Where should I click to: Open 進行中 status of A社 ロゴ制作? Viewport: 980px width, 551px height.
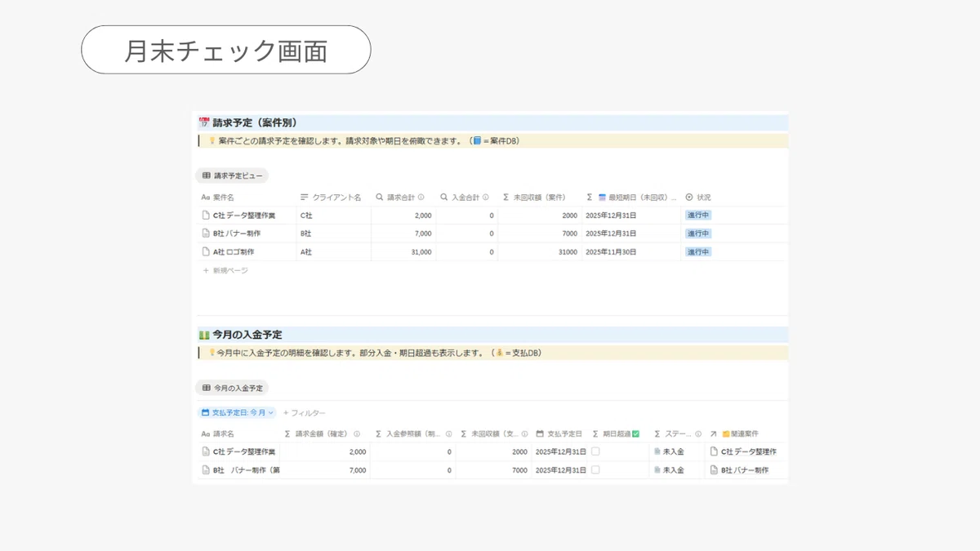tap(698, 252)
